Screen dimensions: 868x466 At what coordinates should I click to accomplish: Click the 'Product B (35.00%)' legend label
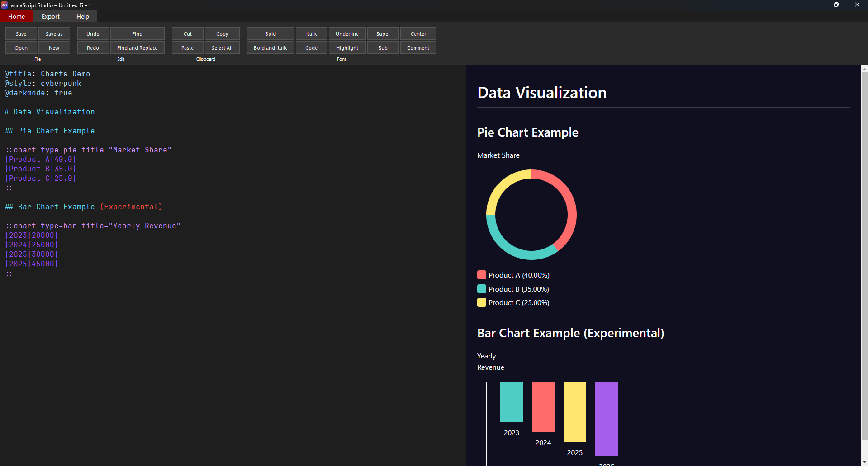tap(519, 289)
